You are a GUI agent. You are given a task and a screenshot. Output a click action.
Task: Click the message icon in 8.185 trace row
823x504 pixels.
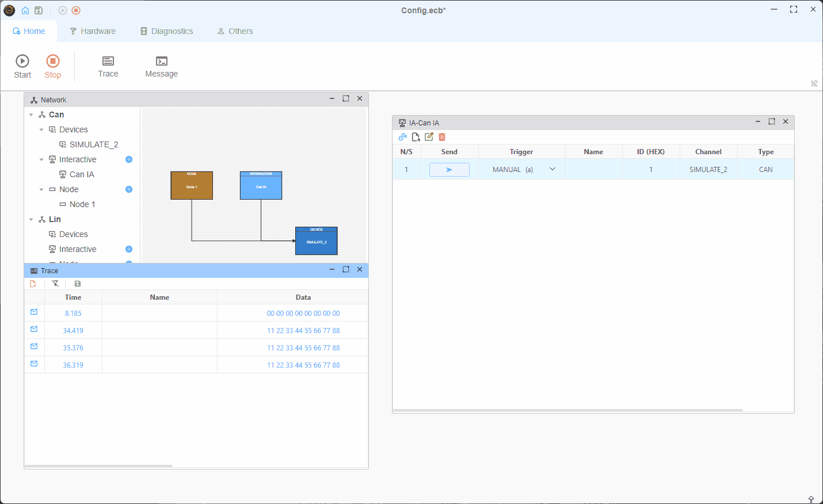pos(34,312)
